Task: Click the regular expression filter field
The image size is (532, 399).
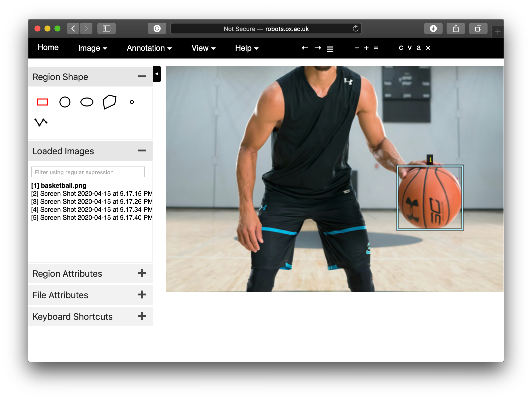Action: pos(88,172)
